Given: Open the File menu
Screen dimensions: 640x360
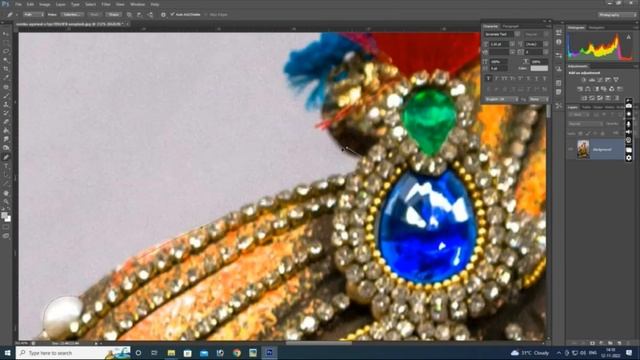Looking at the screenshot, I should pos(18,4).
